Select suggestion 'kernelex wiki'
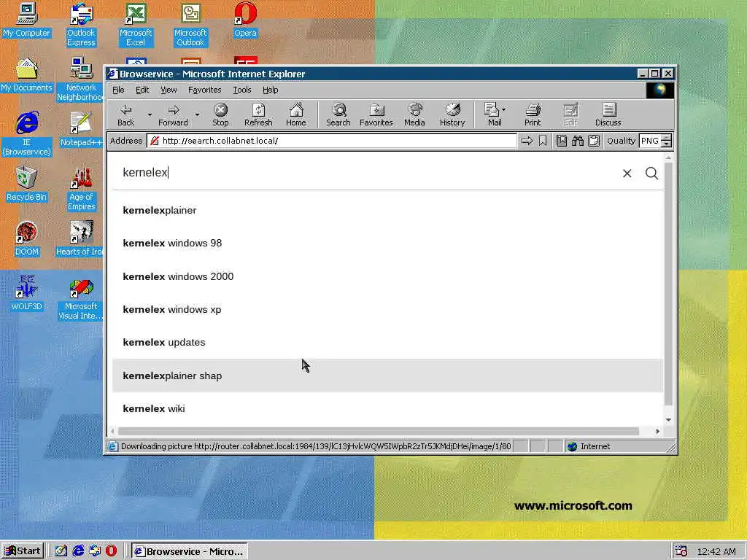Viewport: 747px width, 560px height. coord(387,408)
